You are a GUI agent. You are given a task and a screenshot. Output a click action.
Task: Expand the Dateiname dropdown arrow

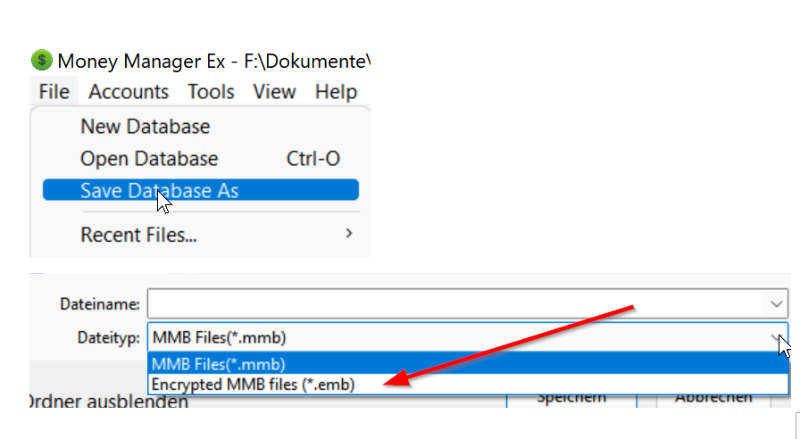[x=777, y=304]
